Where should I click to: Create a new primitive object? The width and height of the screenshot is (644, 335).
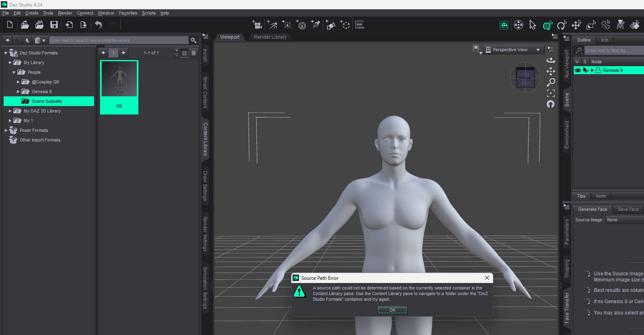pyautogui.click(x=330, y=25)
